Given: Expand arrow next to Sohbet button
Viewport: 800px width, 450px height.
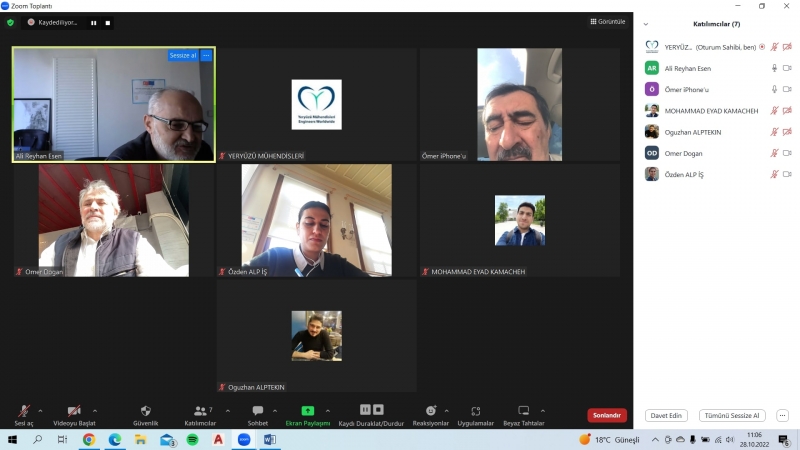Looking at the screenshot, I should click(x=275, y=411).
